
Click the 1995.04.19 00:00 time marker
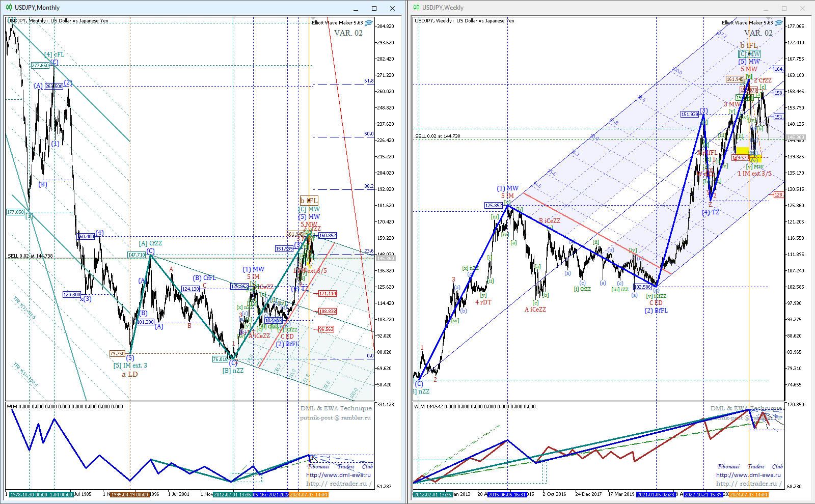130,494
